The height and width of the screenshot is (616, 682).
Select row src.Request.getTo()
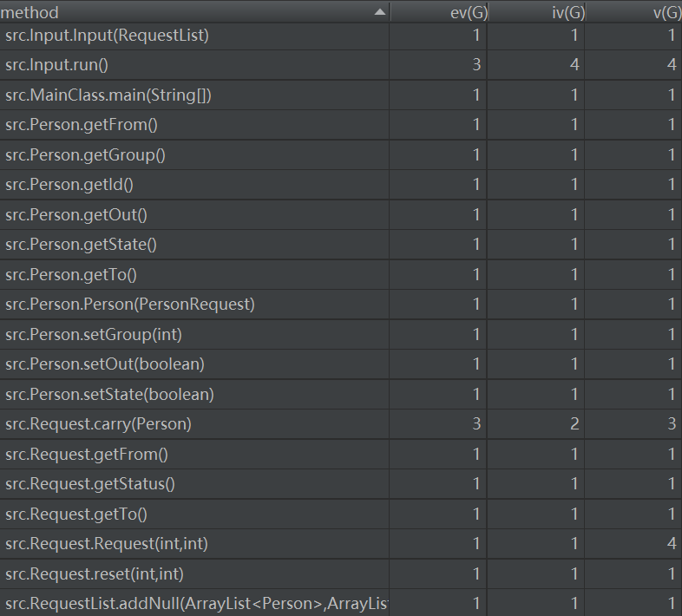[x=341, y=514]
